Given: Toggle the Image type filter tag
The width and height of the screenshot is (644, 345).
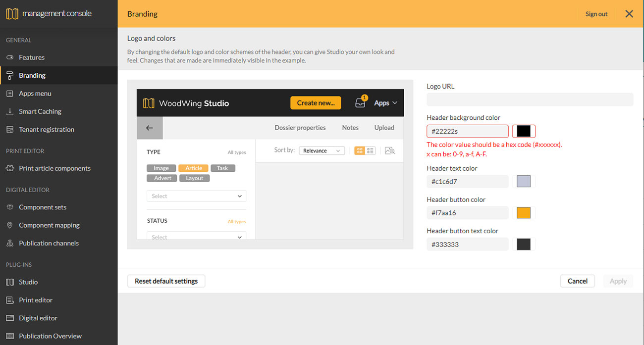Looking at the screenshot, I should click(161, 168).
